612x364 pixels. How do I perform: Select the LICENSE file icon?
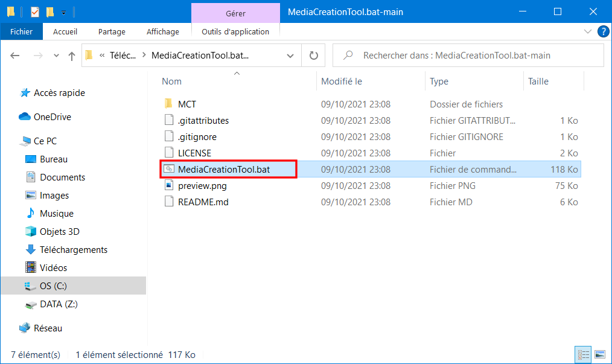(169, 153)
